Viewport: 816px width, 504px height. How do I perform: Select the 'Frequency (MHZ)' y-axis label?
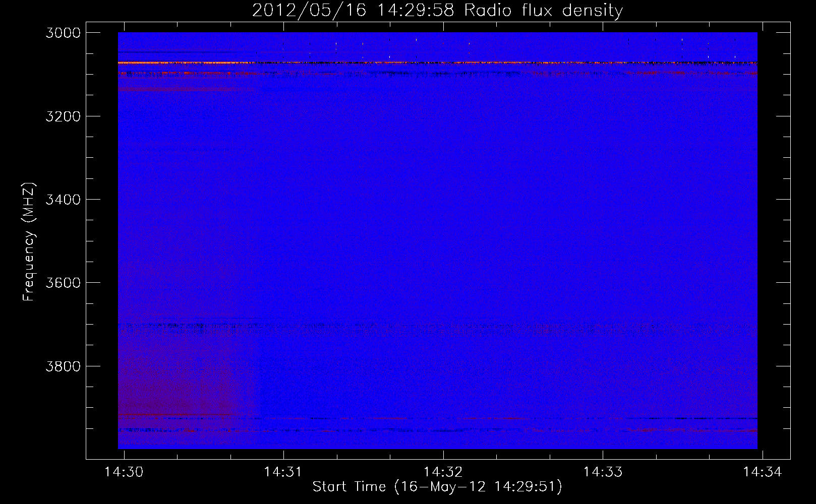point(29,242)
